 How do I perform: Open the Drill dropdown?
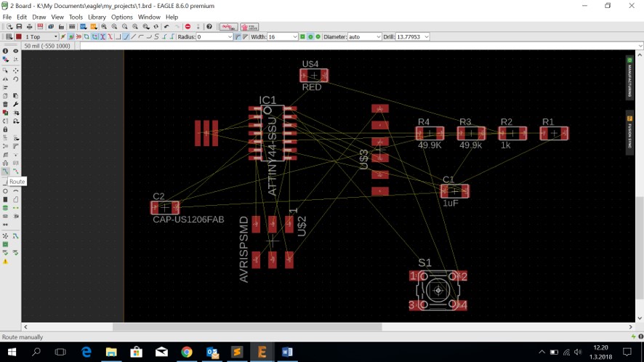427,37
